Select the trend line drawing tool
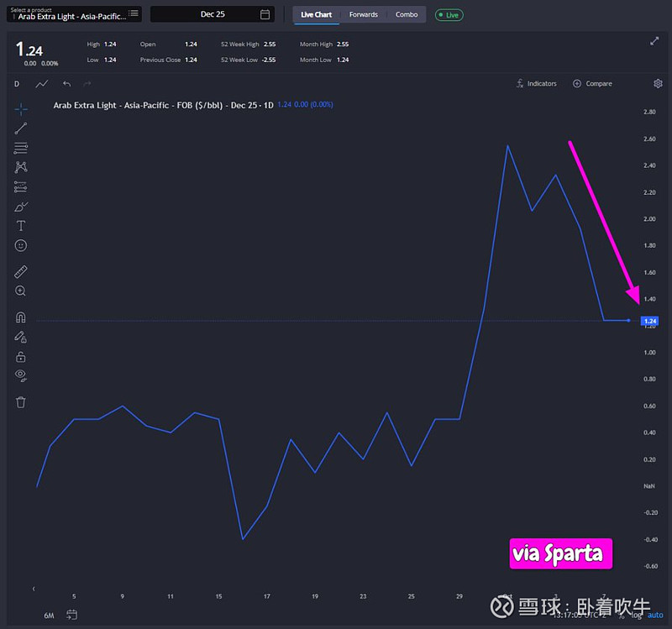 pyautogui.click(x=21, y=128)
